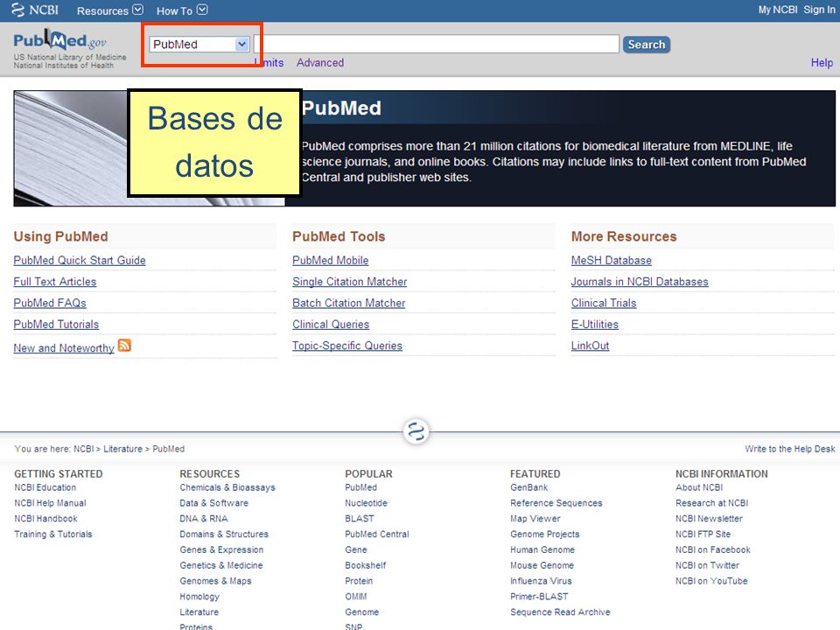Screen dimensions: 840x630
Task: Open Nucleotide under Popular
Action: tap(367, 503)
